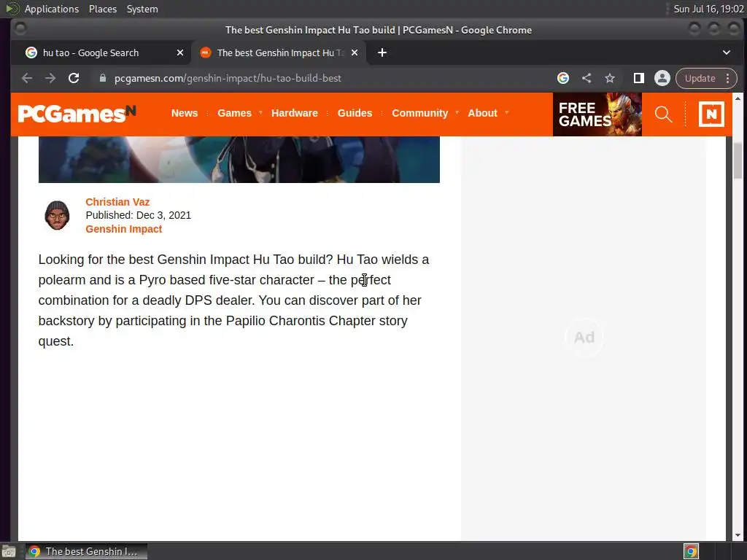The width and height of the screenshot is (747, 560).
Task: Click the show desktop icon in taskbar
Action: 9,551
